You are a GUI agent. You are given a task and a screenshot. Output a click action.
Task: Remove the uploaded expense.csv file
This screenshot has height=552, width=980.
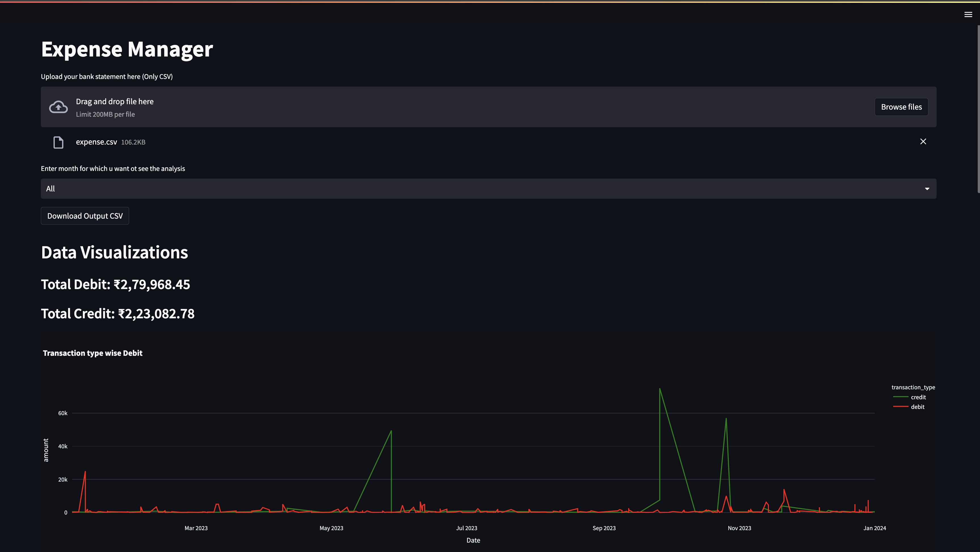pos(923,142)
